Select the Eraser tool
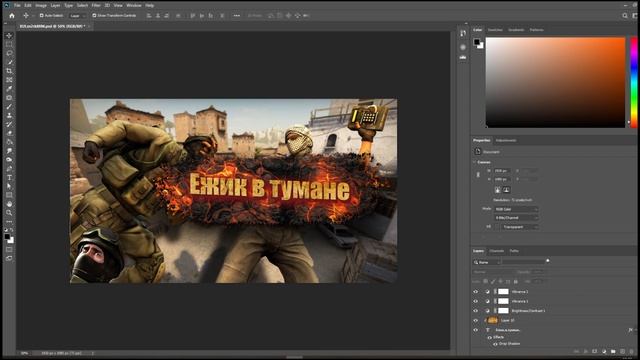Viewport: 640px width, 360px height. click(9, 133)
